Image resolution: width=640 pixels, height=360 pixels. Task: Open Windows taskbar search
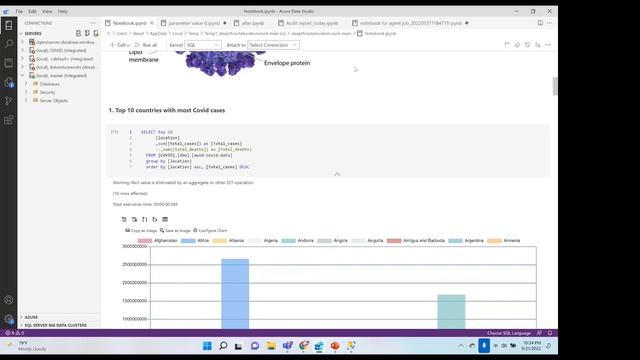coord(223,346)
